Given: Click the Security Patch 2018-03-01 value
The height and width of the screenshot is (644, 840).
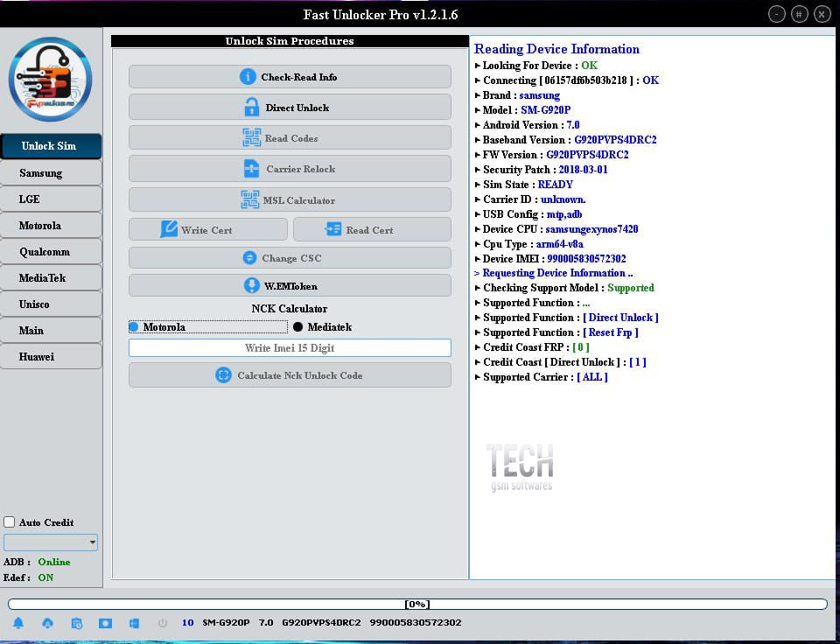Looking at the screenshot, I should coord(583,169).
